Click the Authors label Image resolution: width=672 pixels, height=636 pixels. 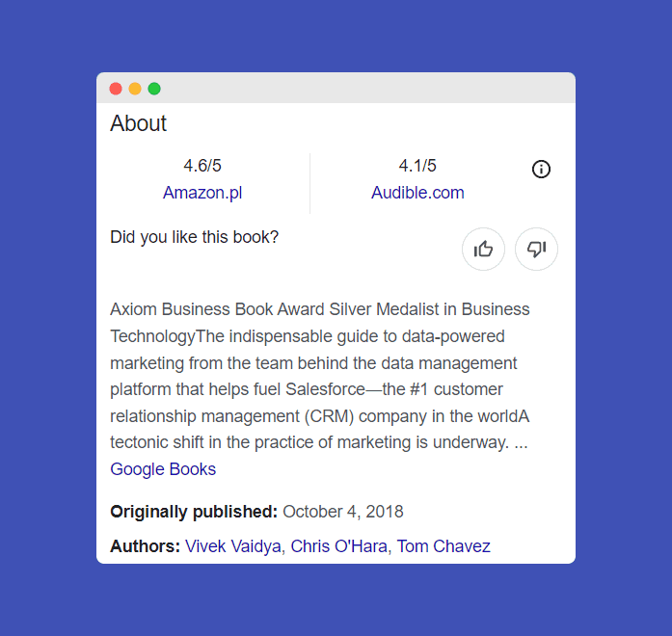[145, 546]
